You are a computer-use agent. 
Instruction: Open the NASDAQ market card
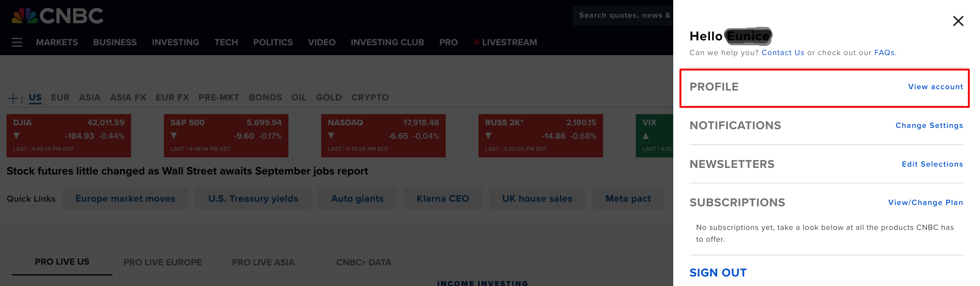(383, 135)
